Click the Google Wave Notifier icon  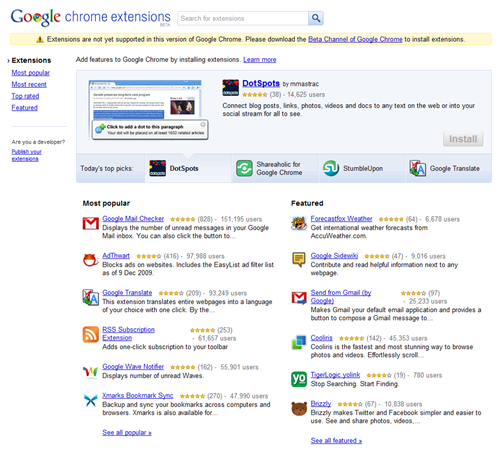click(90, 371)
